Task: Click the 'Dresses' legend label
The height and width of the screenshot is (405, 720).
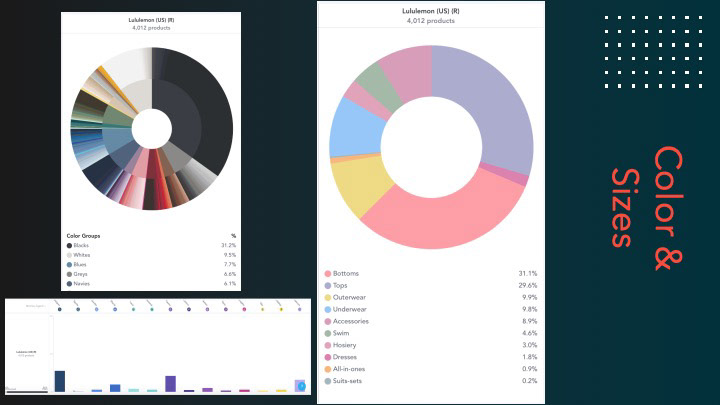Action: [345, 357]
